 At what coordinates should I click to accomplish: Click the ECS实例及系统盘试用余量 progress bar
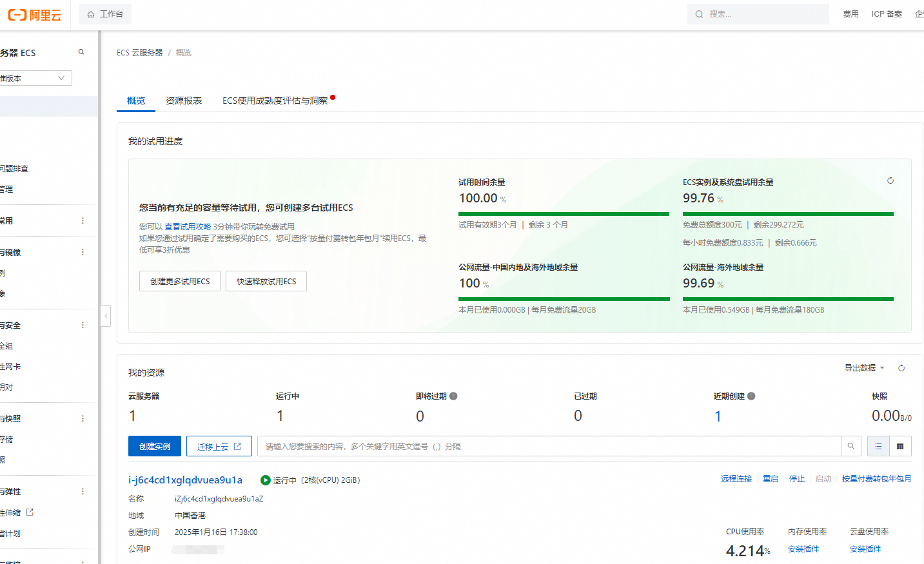788,214
